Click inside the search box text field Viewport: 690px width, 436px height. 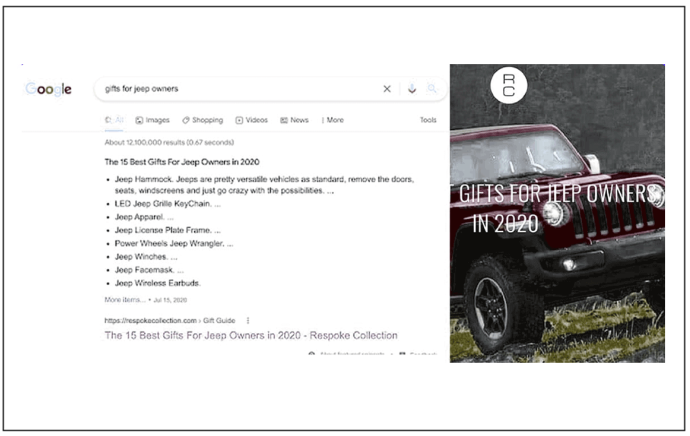coord(230,89)
